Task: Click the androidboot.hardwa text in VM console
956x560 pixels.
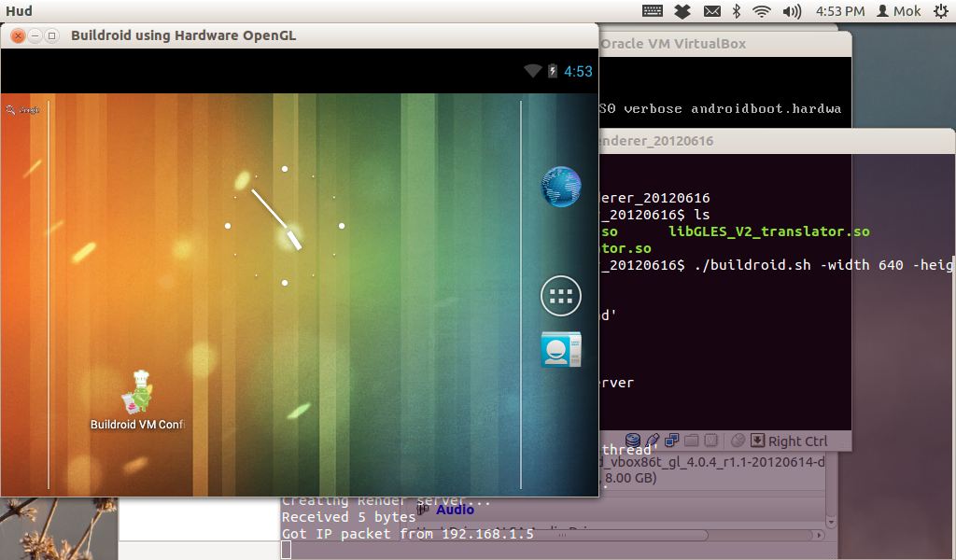Action: point(766,109)
